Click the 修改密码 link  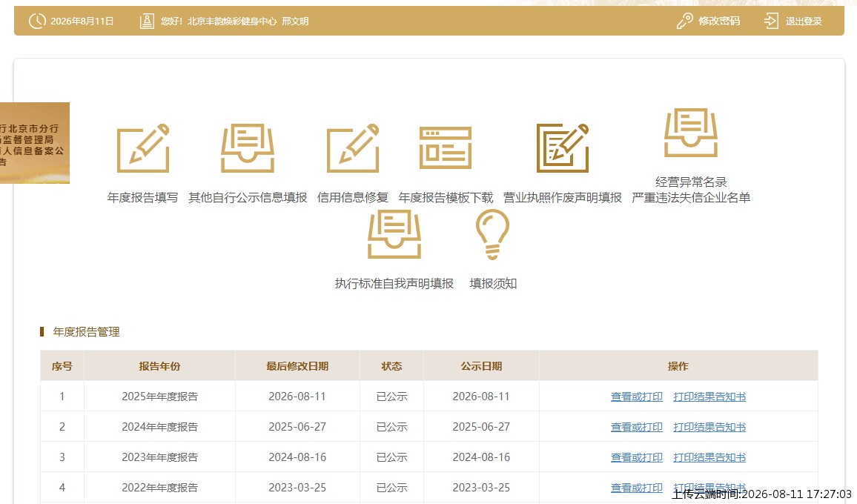point(719,21)
